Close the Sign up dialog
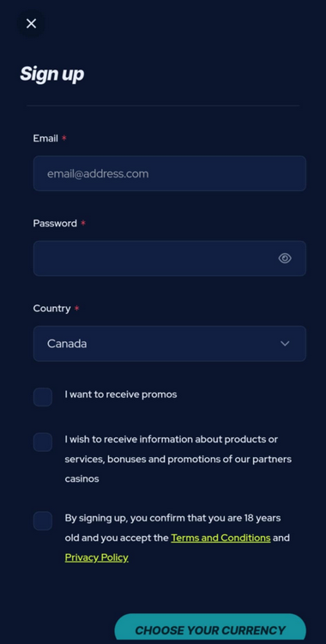Screen dimensions: 326x644 (31, 24)
